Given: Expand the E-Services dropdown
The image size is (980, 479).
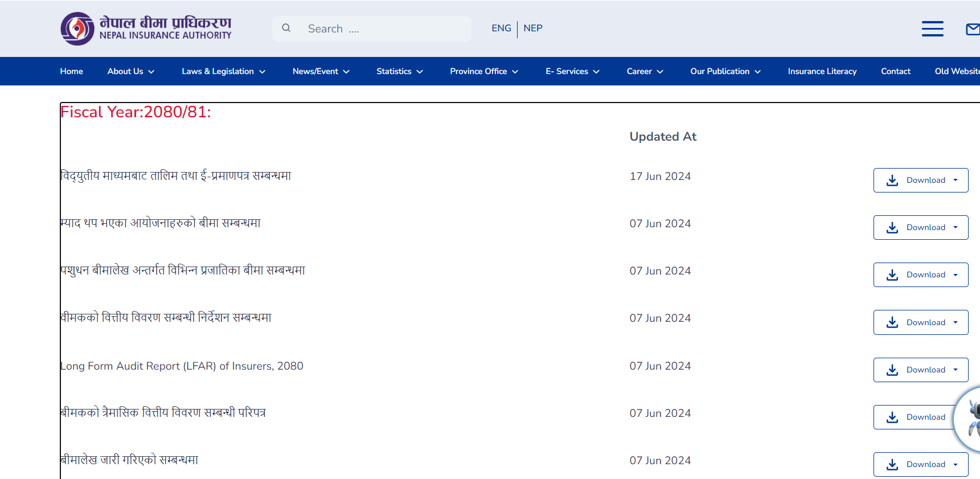Looking at the screenshot, I should (x=572, y=71).
